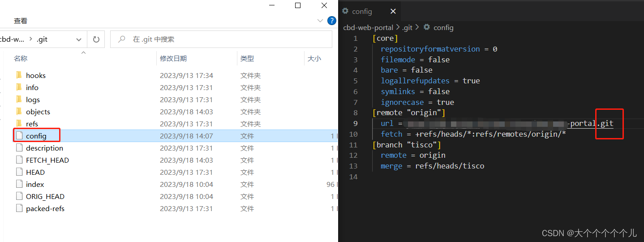The image size is (644, 242).
Task: Click the gear icon on the config tab
Action: [345, 11]
